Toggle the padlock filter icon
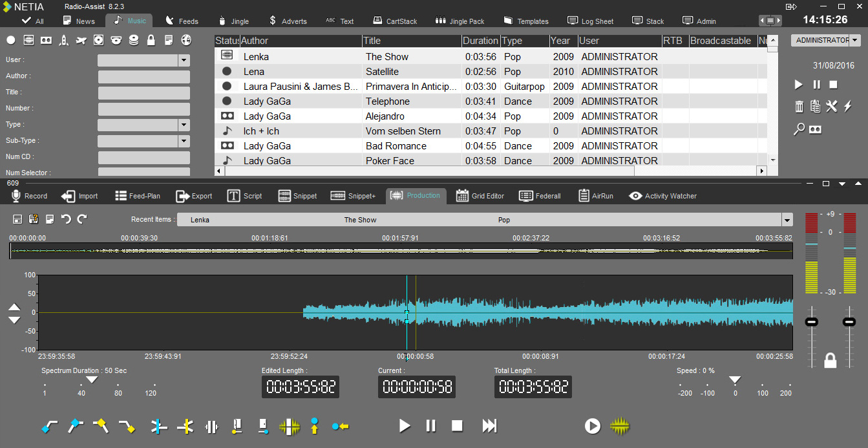The width and height of the screenshot is (868, 448). click(151, 41)
